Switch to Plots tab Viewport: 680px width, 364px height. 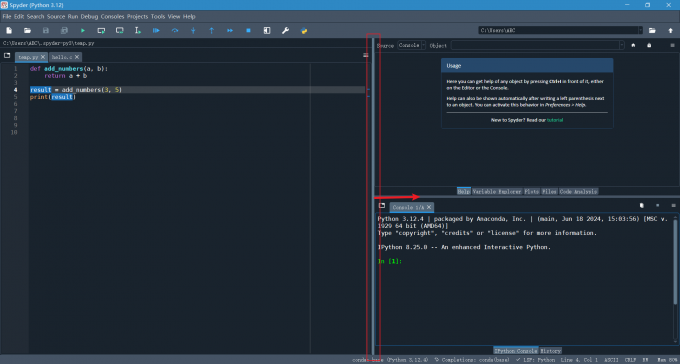point(531,191)
